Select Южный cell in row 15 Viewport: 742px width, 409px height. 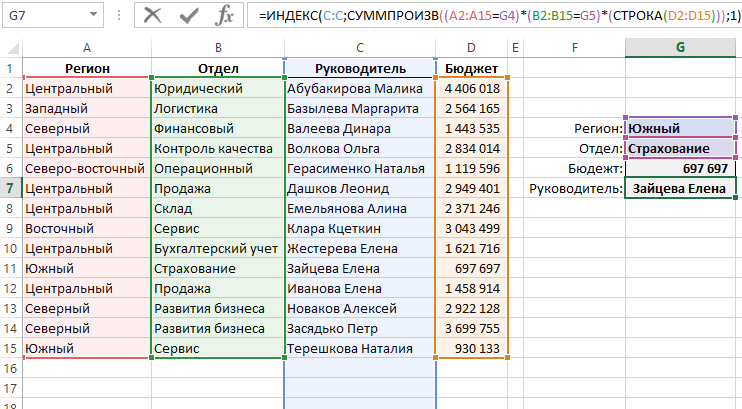87,348
